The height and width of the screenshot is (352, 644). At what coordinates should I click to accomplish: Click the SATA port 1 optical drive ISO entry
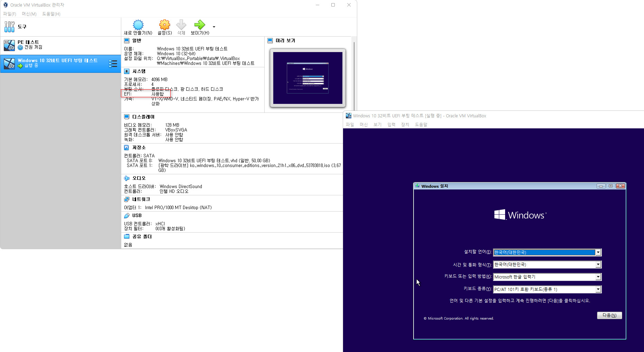click(x=249, y=168)
